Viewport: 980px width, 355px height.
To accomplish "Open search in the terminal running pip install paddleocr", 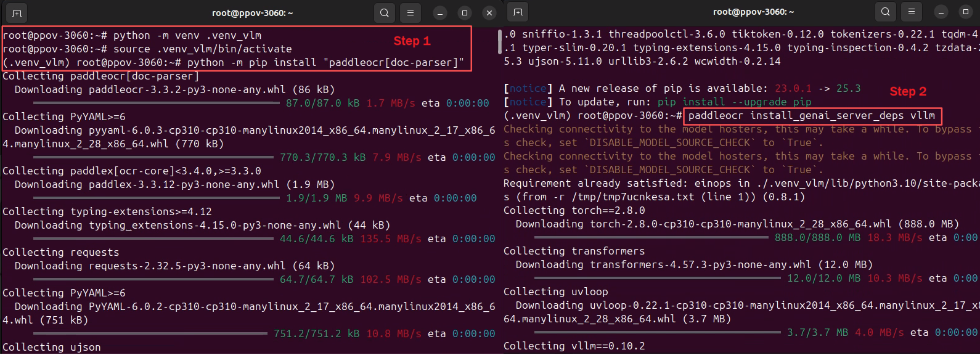I will [385, 12].
